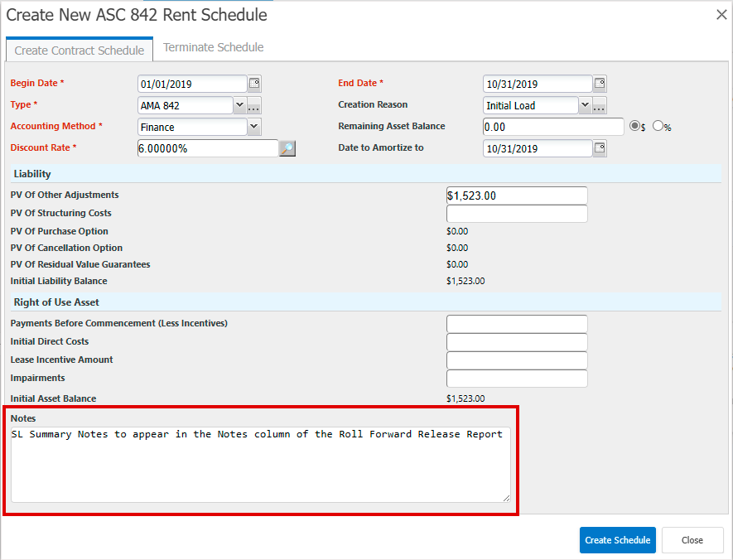Open the Date to Amortize to calendar picker
Screen dimensions: 733x560
[x=600, y=148]
